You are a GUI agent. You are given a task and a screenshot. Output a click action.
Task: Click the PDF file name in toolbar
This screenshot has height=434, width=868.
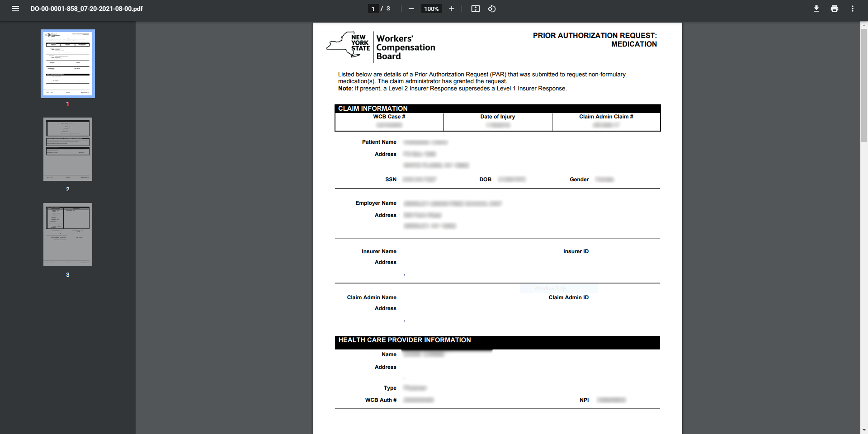pos(87,9)
